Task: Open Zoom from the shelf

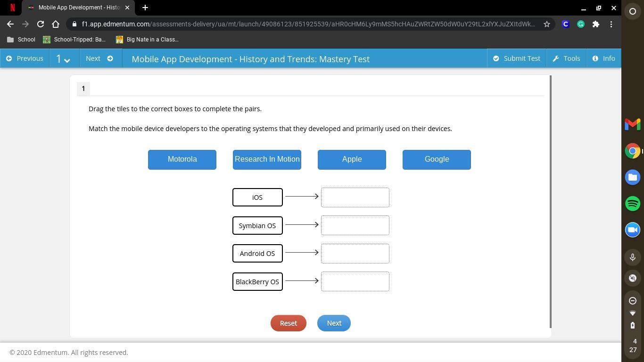Action: (x=633, y=230)
